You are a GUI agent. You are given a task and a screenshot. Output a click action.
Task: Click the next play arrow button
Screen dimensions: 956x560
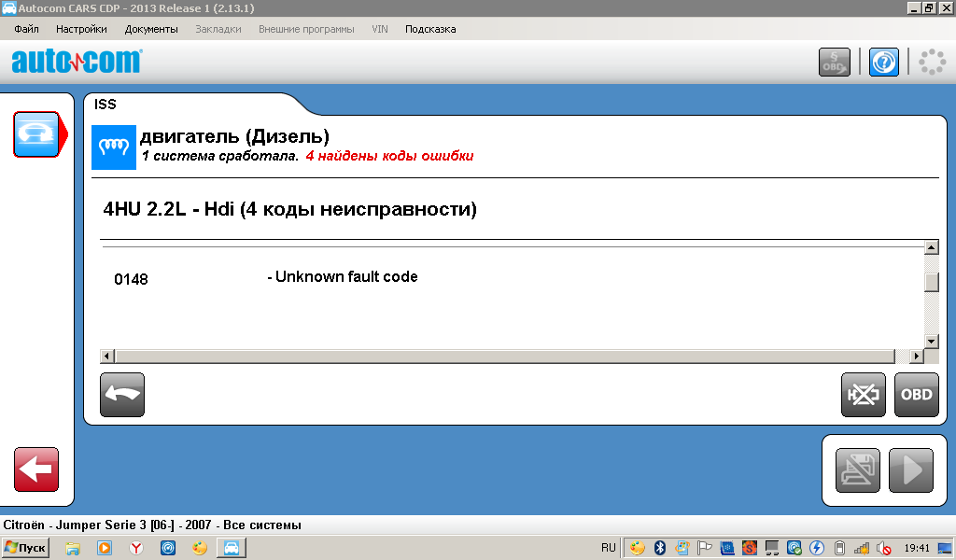[x=911, y=470]
